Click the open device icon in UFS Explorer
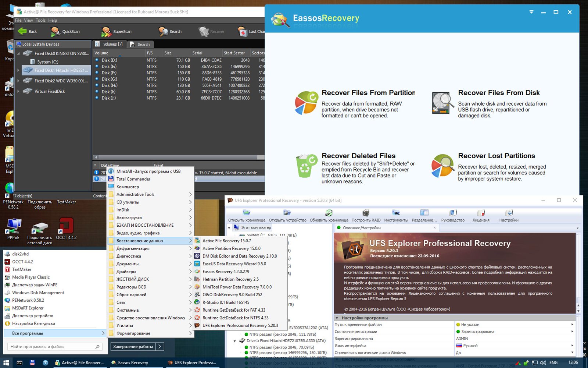 pyautogui.click(x=287, y=213)
